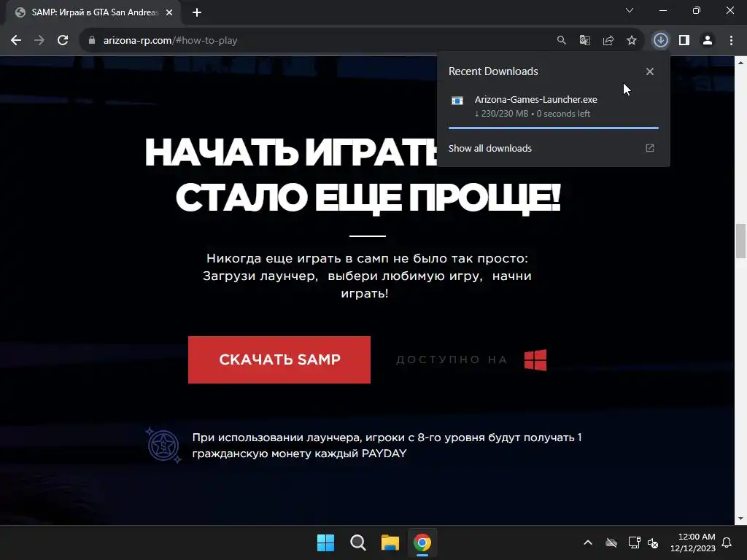
Task: Open the search magnifier in address bar
Action: [x=561, y=41]
